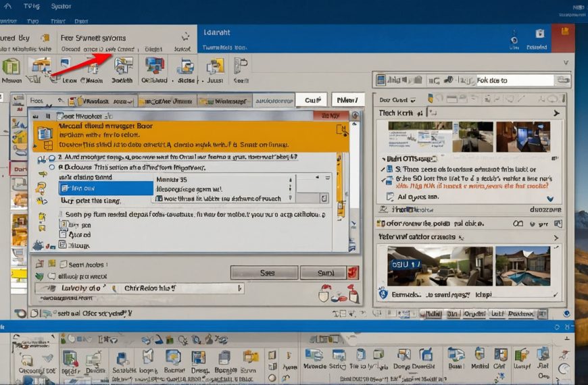Select the radio button beside 'Aıırd moolger'

tap(52, 158)
